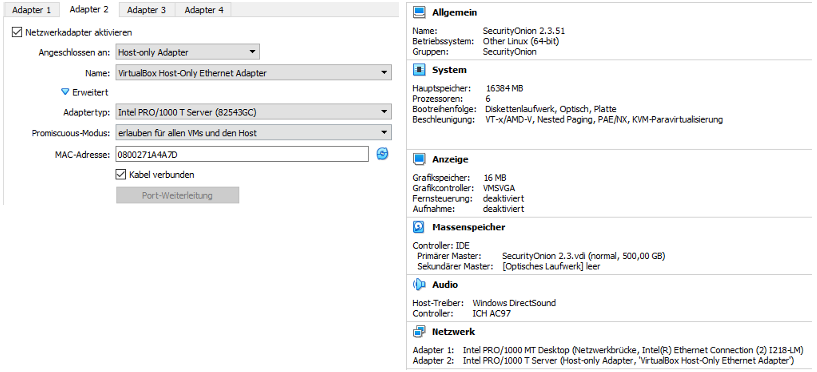Click SecurityOnion 2.3.vdi primary master entry
Screen dimensions: 817x372
[584, 256]
